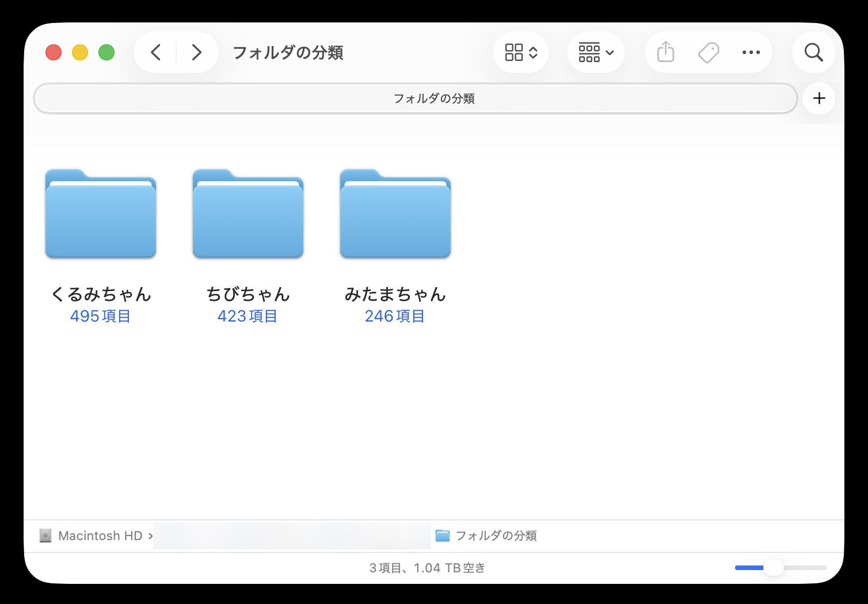This screenshot has width=868, height=604.
Task: Click the Tags icon in the toolbar
Action: (708, 52)
